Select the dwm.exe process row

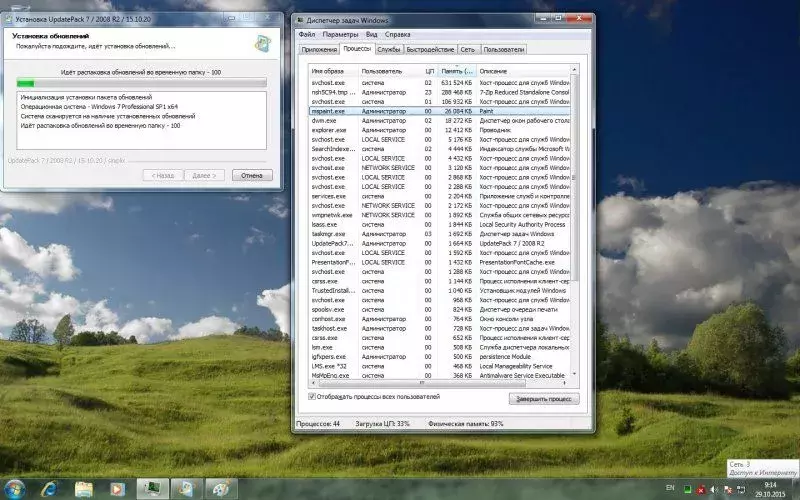tap(440, 120)
